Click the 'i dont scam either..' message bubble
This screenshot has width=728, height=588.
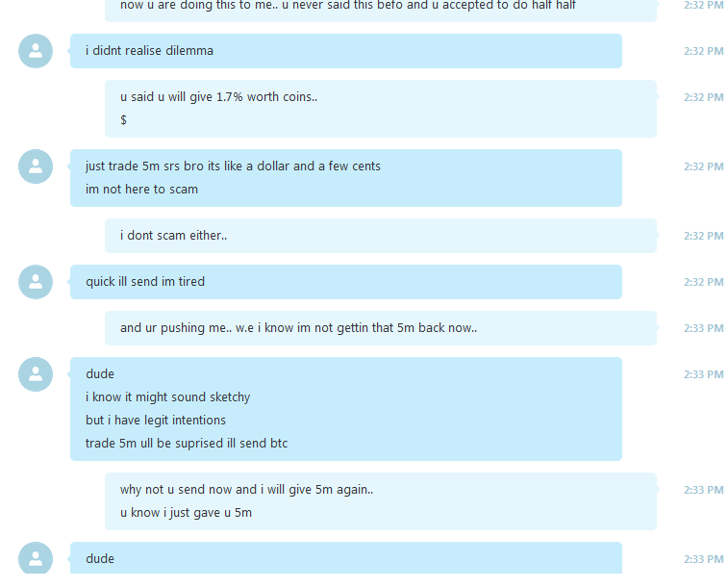pyautogui.click(x=381, y=236)
